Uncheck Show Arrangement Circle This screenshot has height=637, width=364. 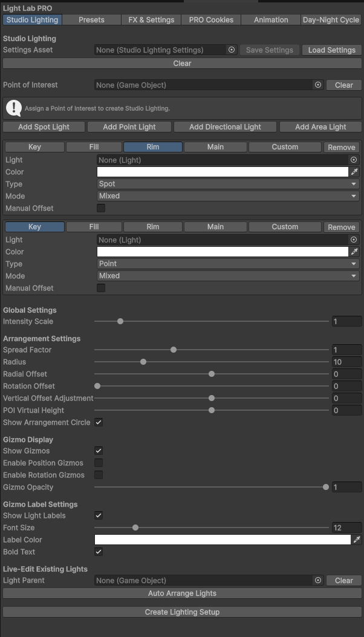[99, 422]
